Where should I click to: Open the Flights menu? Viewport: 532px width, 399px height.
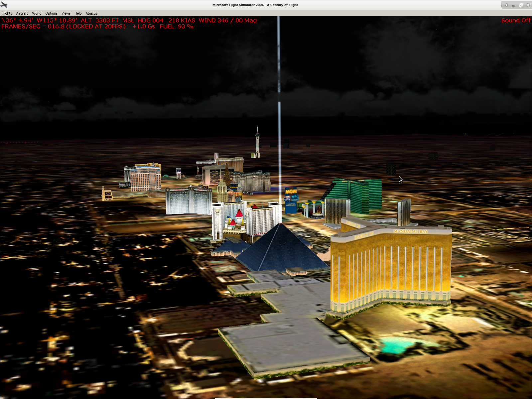tap(7, 13)
